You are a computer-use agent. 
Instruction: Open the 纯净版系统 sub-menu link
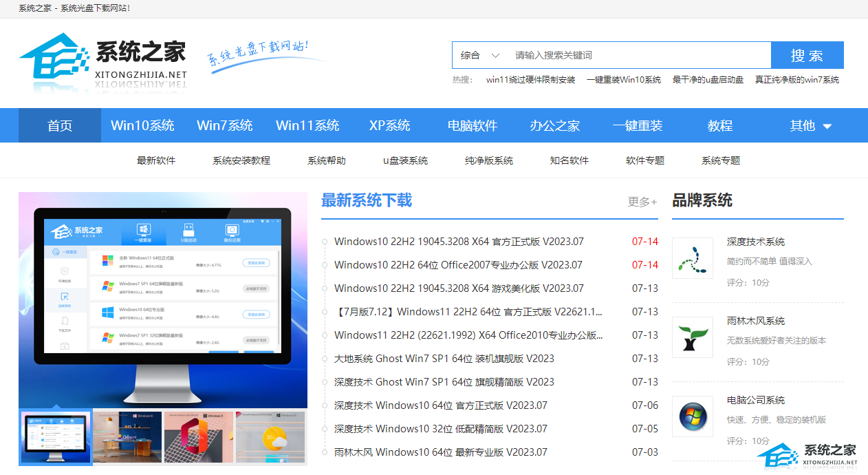(x=489, y=160)
